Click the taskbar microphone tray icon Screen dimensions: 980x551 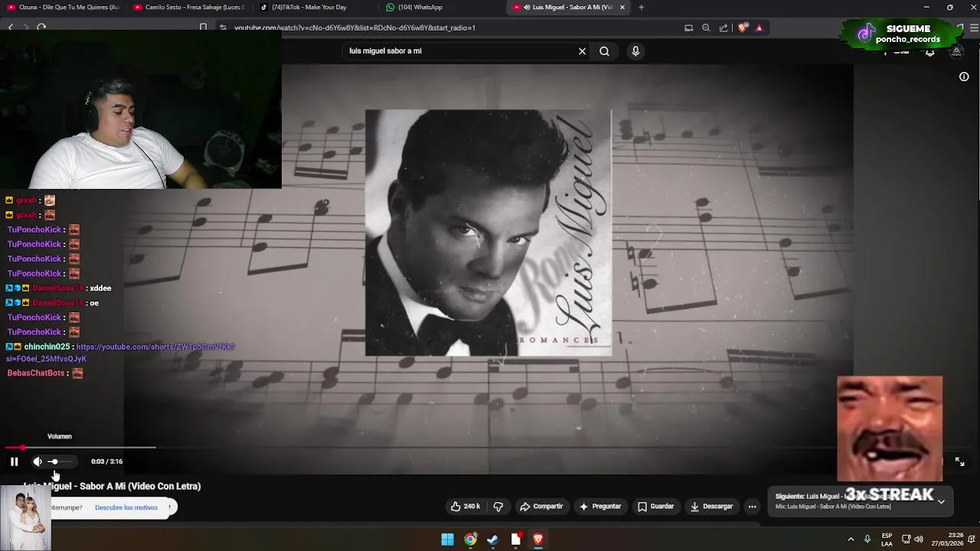point(867,540)
